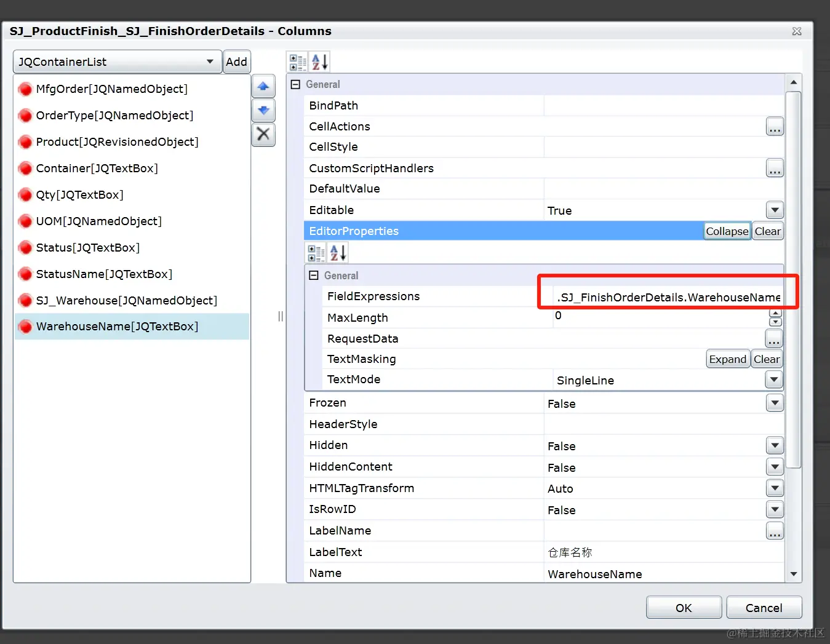Edit the FieldExpressions value field
The height and width of the screenshot is (644, 830).
668,298
